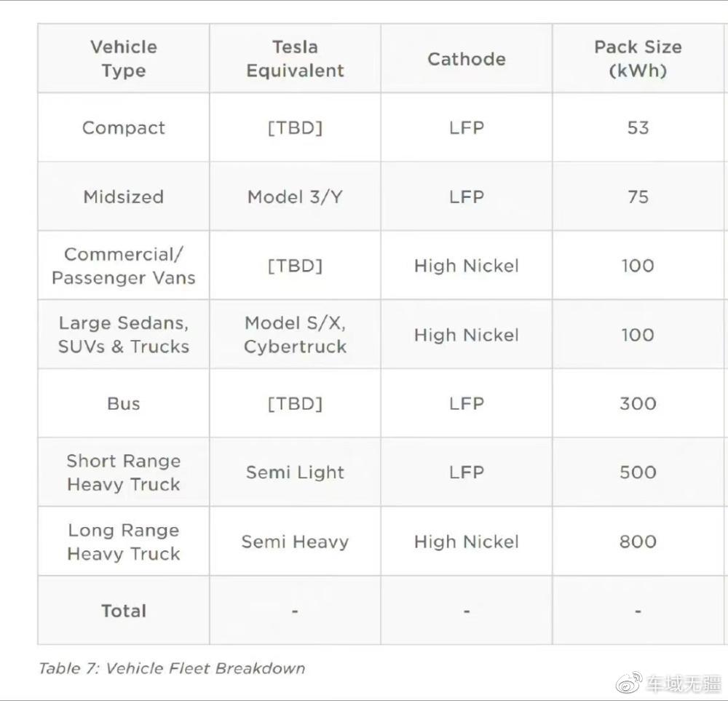The height and width of the screenshot is (701, 728).
Task: Click the Tesla Equivalent column header
Action: tap(295, 58)
